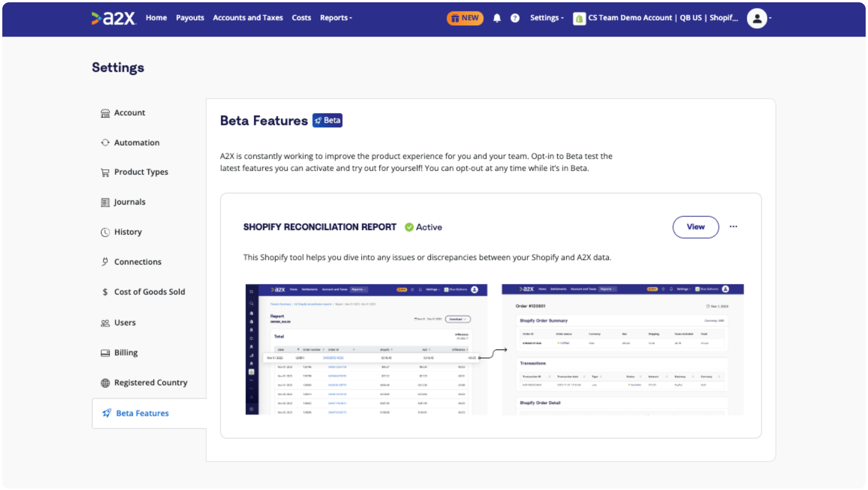
Task: Open the CS Team Demo Account switcher
Action: click(x=655, y=18)
